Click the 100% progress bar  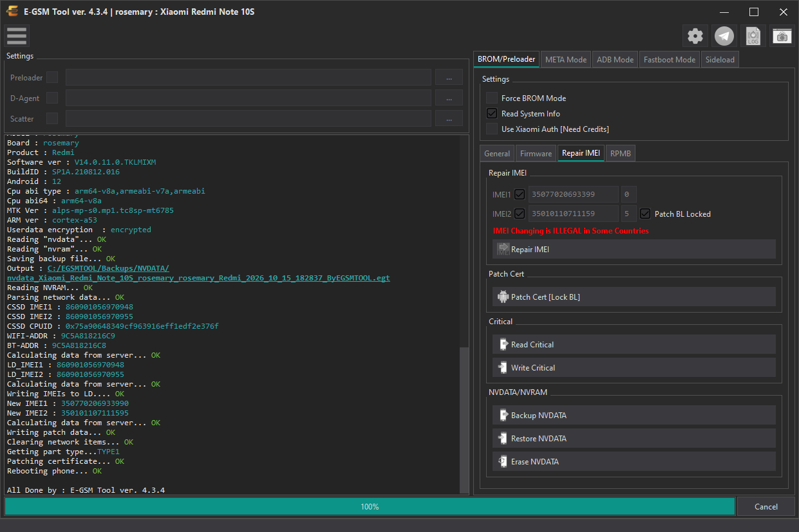370,506
